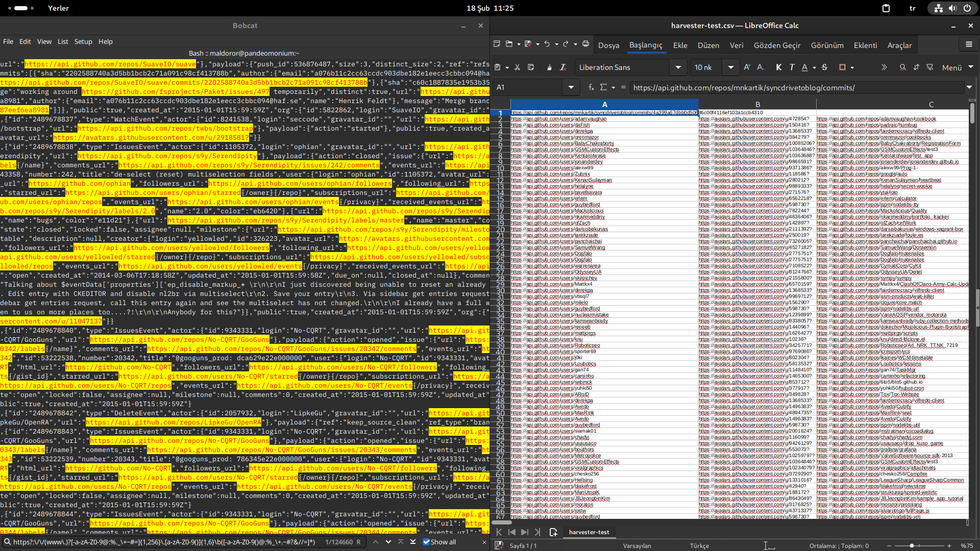Open the Veri ribbon tab

coord(736,45)
